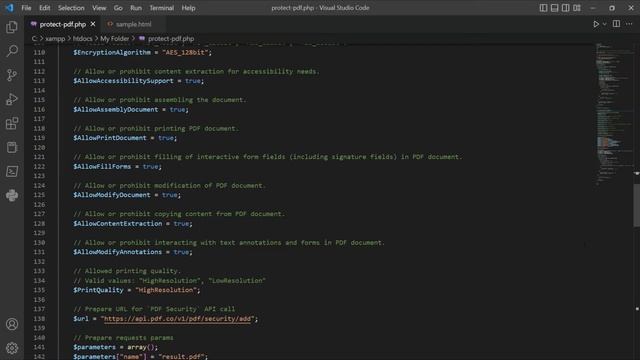Click protect-pdf.php in the breadcrumb
640x360 pixels.
(171, 39)
